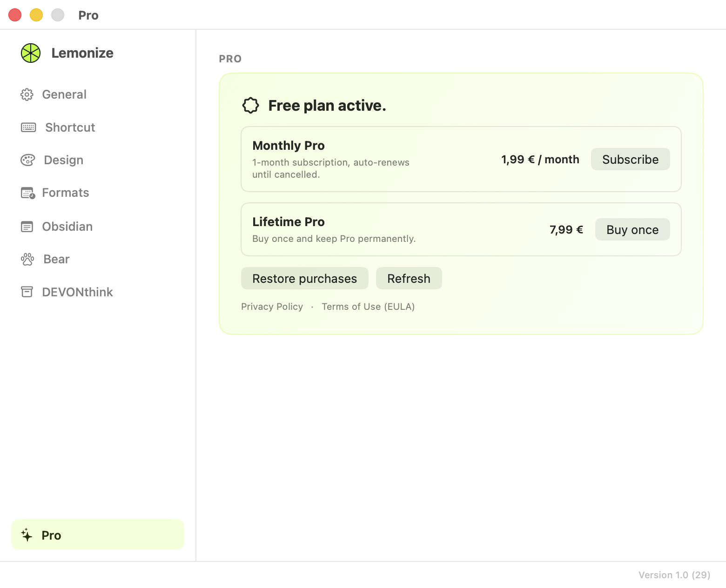Select the Pro sidebar item
The image size is (726, 588).
98,535
